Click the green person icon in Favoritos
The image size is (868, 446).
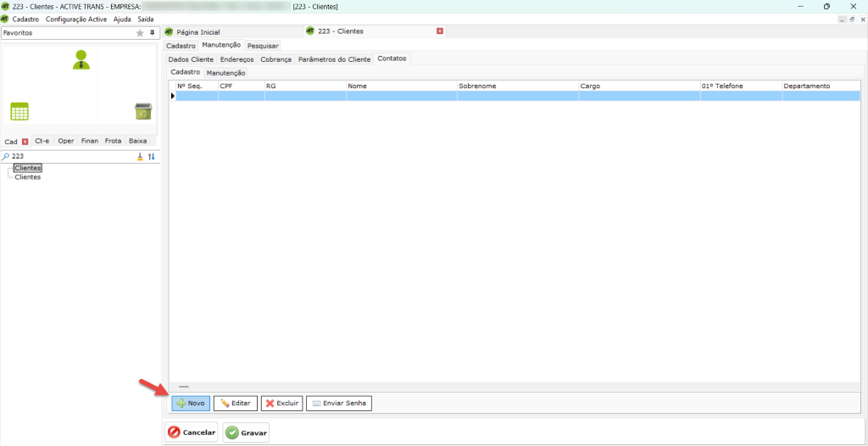pos(81,59)
